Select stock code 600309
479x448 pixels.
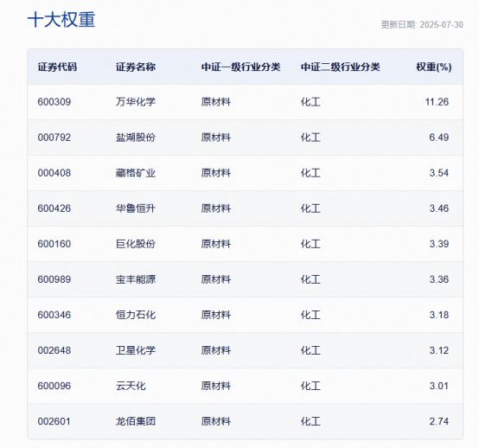pos(54,102)
